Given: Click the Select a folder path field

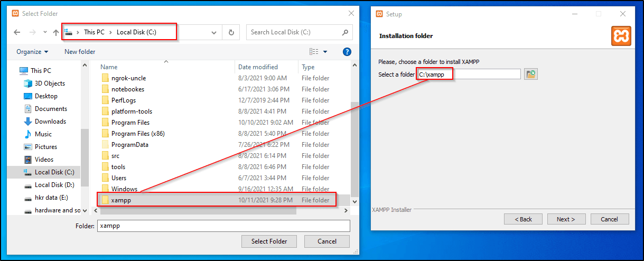Looking at the screenshot, I should coord(469,74).
